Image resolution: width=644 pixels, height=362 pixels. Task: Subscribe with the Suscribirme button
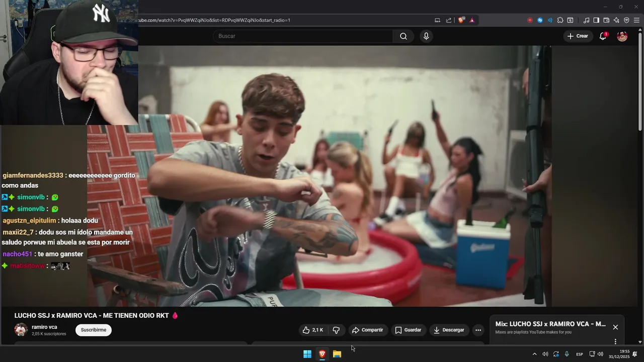pos(94,330)
